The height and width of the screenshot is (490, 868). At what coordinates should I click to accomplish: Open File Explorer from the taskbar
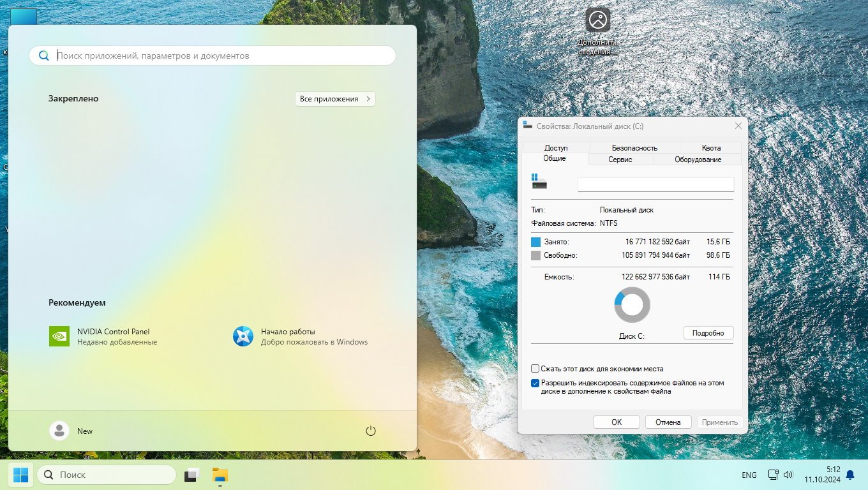(220, 475)
